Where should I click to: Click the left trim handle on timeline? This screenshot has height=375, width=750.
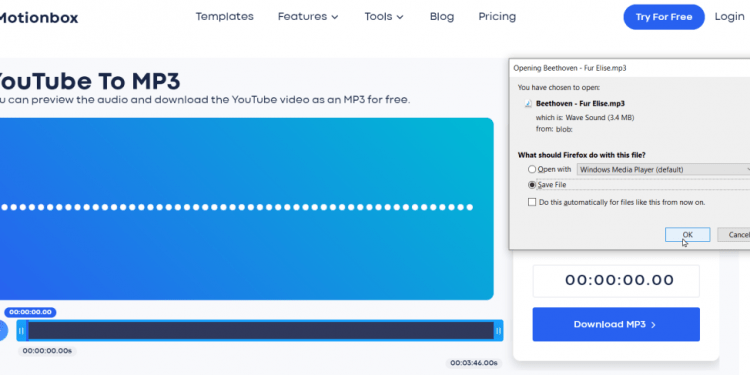(22, 331)
